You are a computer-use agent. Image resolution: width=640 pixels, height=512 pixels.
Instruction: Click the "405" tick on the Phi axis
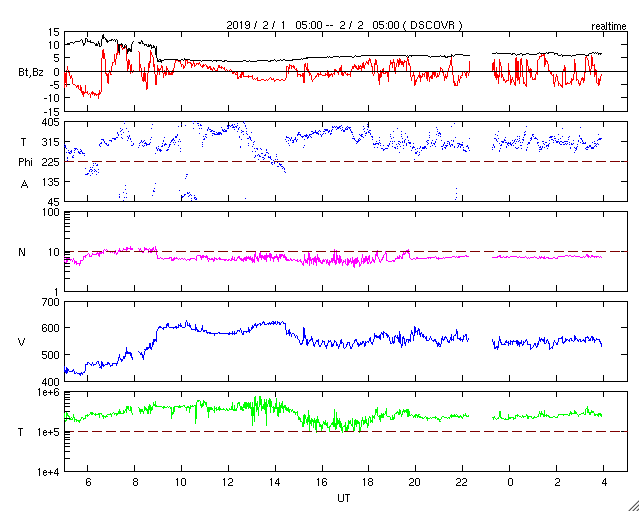click(51, 122)
